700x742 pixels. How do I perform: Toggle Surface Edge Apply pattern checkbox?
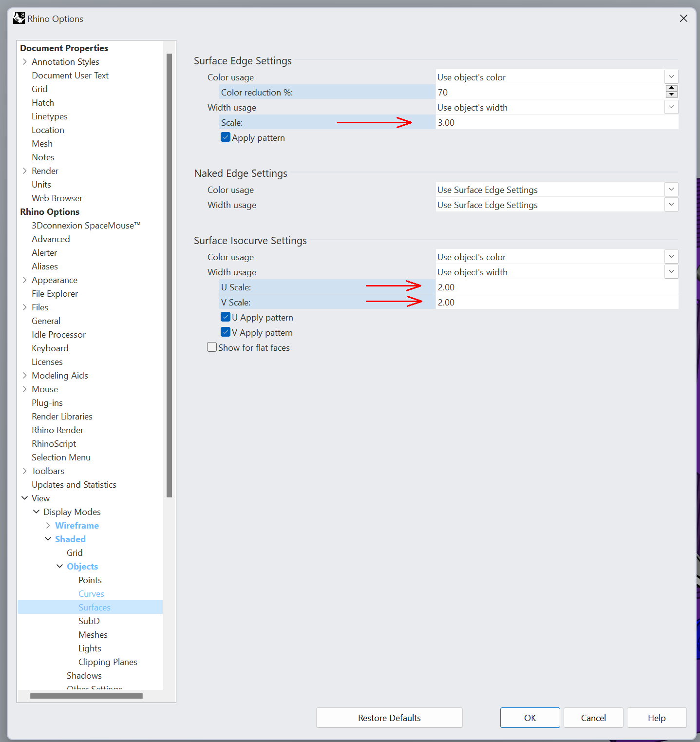click(226, 137)
